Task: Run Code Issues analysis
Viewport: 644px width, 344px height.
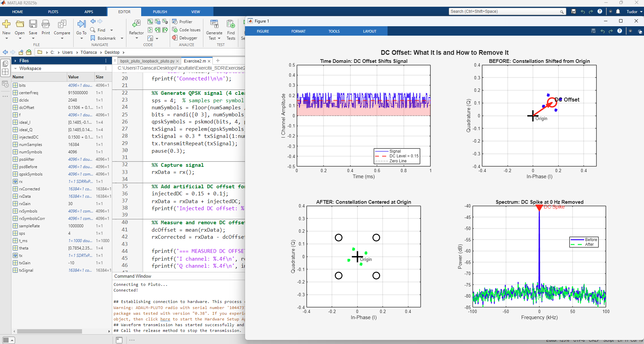Action: click(186, 30)
